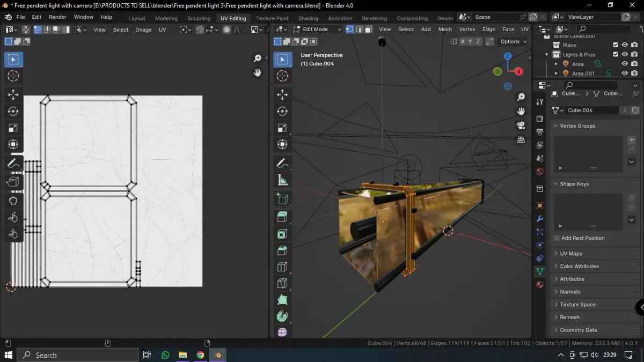Open WhatsApp from the taskbar

click(x=165, y=355)
